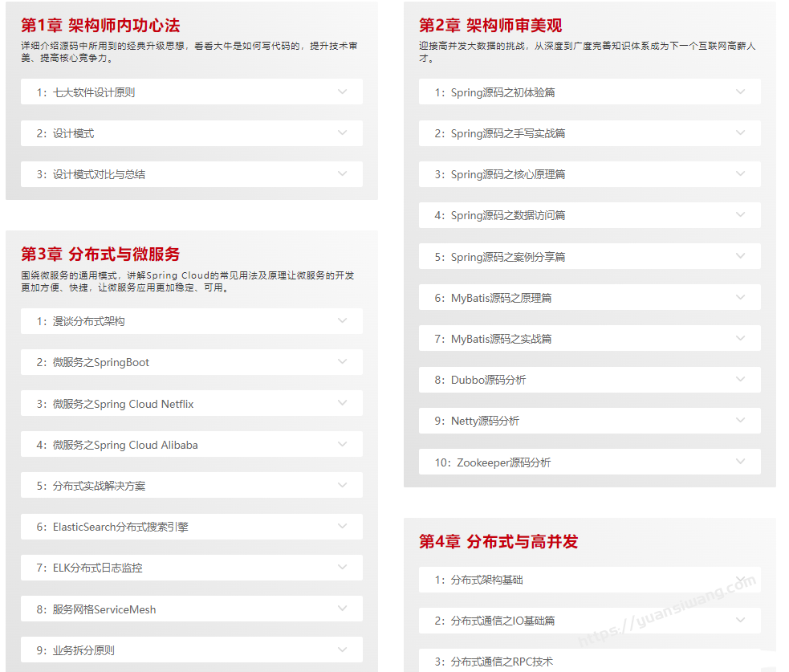Click the text 2: Spring源码之手写实战篇
Screen dimensions: 789x672
pyautogui.click(x=500, y=134)
